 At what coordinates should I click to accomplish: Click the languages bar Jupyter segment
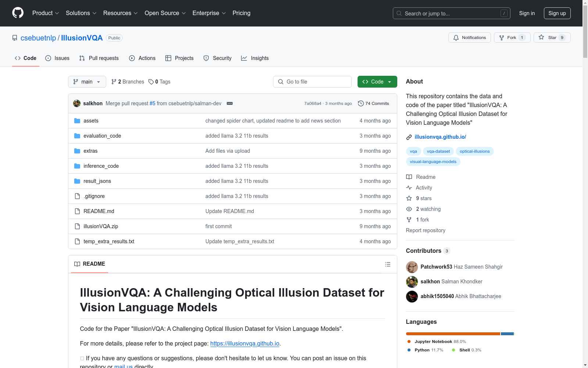(x=453, y=334)
